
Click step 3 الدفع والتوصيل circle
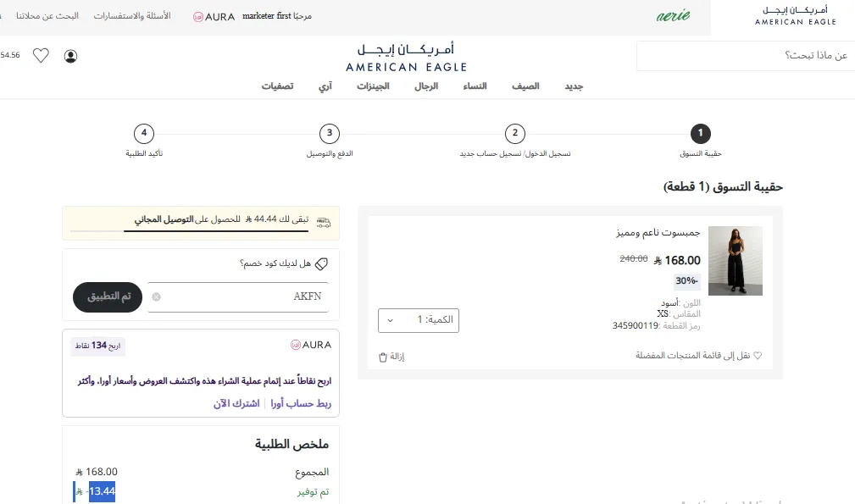tap(330, 134)
